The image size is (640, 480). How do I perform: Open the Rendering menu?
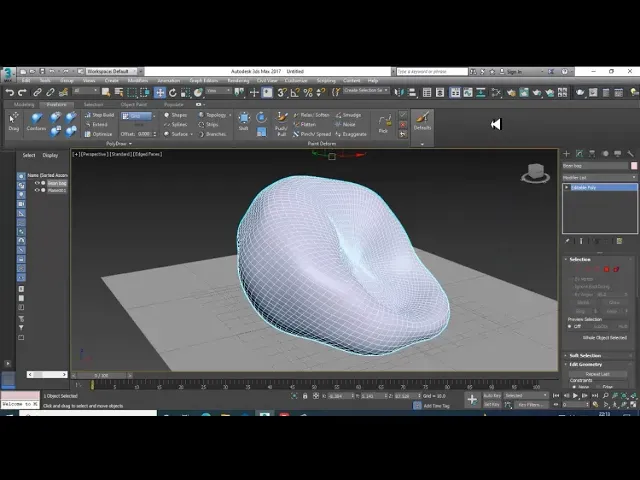[x=238, y=80]
